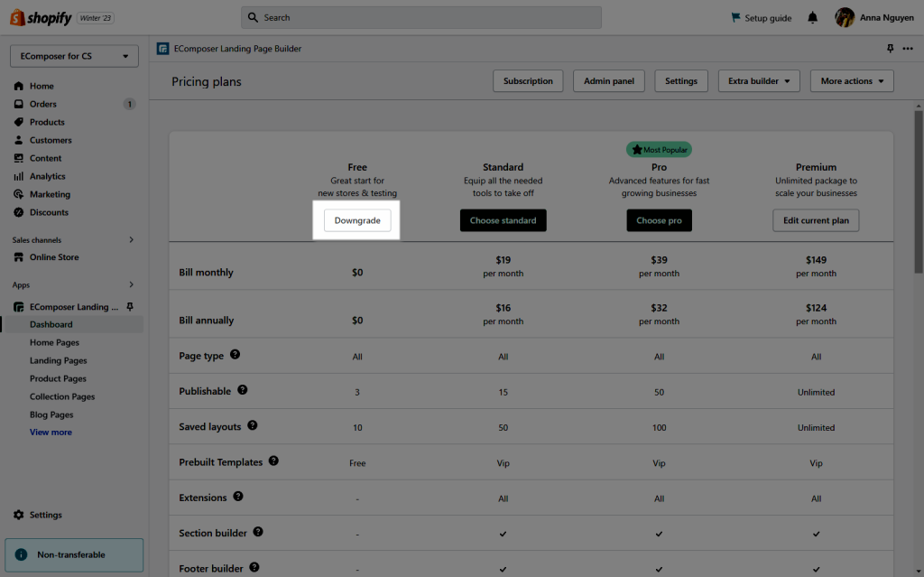Open the Extra builder dropdown
924x577 pixels.
click(x=759, y=81)
